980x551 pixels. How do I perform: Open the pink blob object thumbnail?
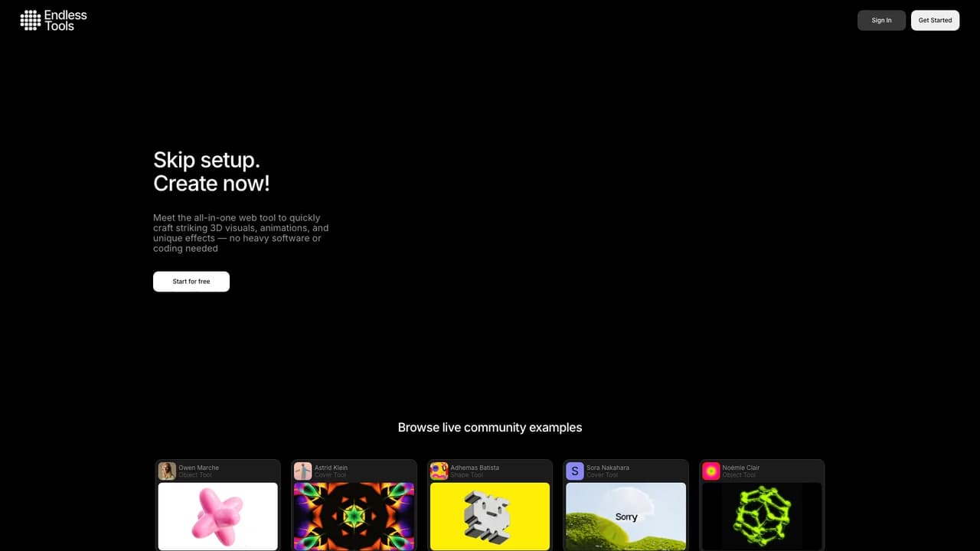[218, 516]
